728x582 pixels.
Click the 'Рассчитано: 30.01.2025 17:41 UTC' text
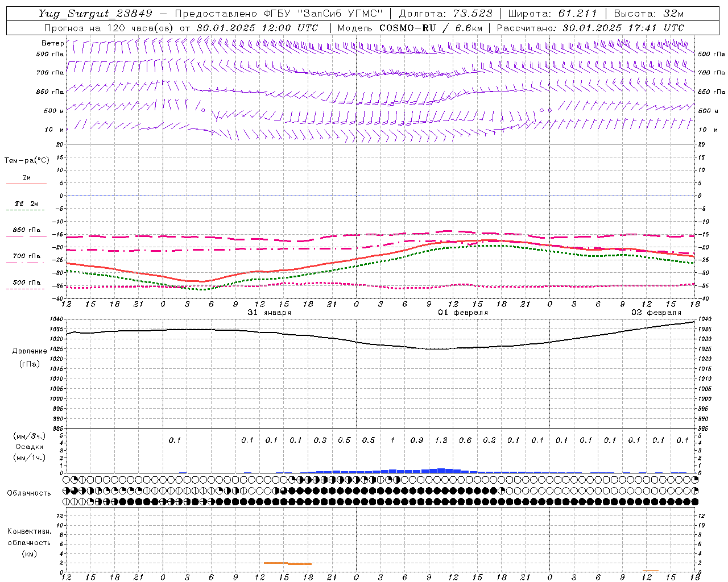pyautogui.click(x=590, y=28)
